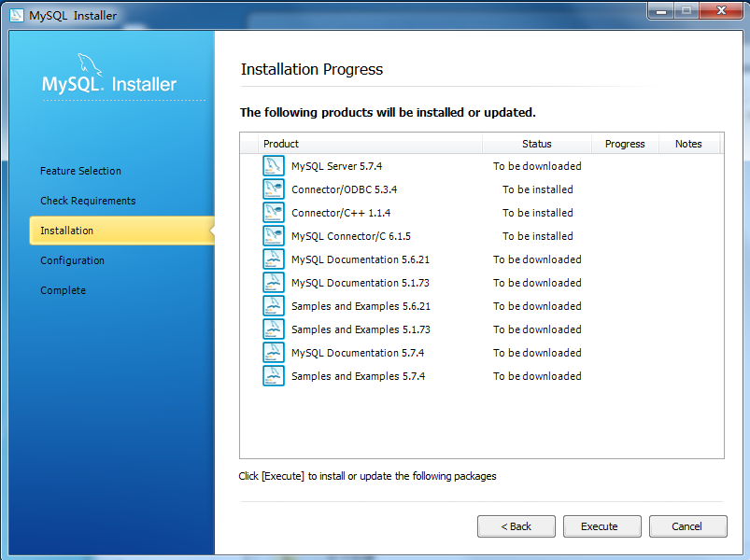750x560 pixels.
Task: Click Documentation 5.1.73's 'To be downloaded' status
Action: coord(537,283)
